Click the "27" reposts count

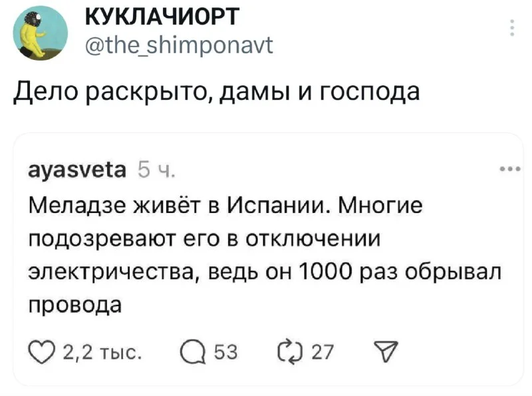point(324,350)
